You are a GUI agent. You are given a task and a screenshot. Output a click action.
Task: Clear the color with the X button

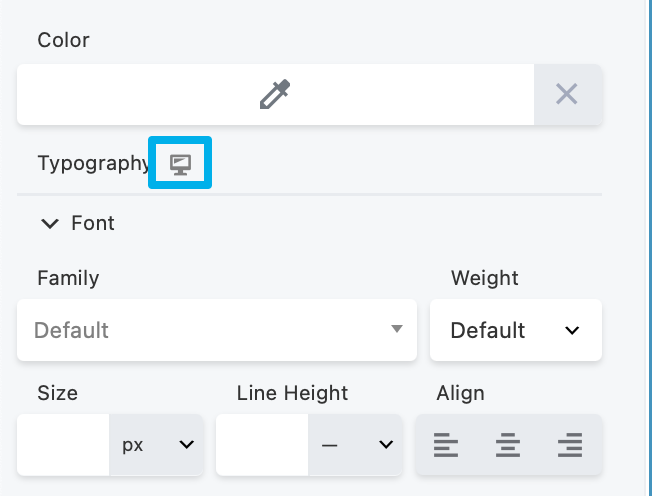tap(567, 95)
